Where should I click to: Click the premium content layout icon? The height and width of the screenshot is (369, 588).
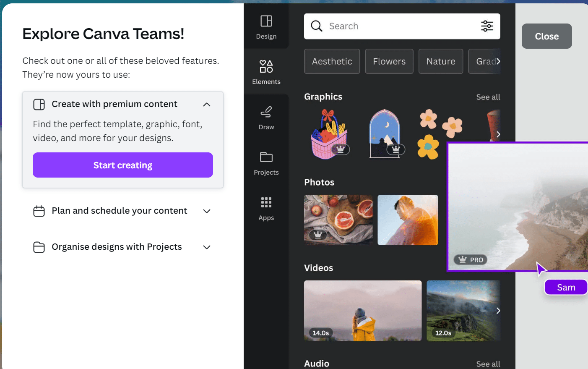(x=39, y=105)
